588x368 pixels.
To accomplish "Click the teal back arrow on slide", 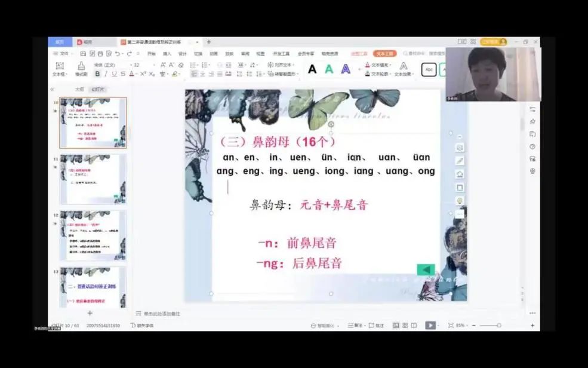I will 425,269.
